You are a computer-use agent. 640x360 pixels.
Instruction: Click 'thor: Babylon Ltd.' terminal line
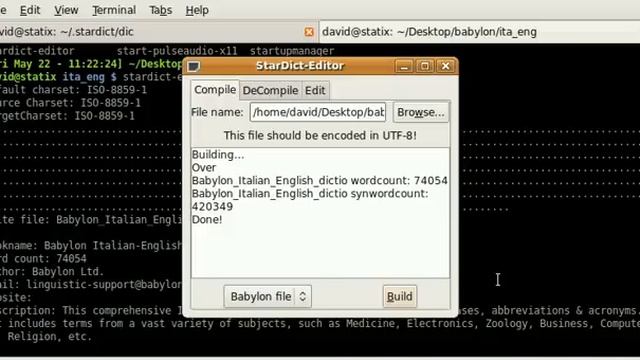(52, 272)
